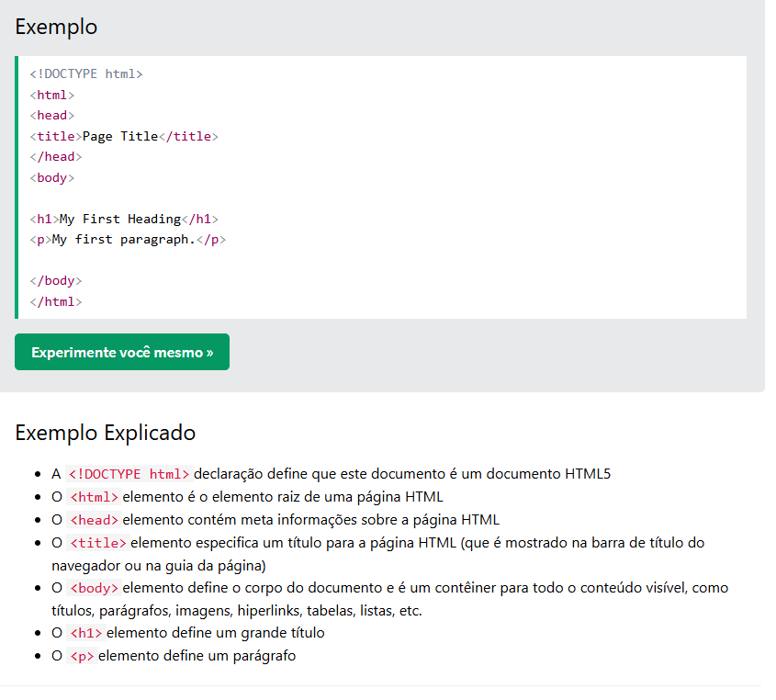Screen dimensions: 776x700
Task: Click the DOCTYPE line in the code block
Action: (x=86, y=74)
